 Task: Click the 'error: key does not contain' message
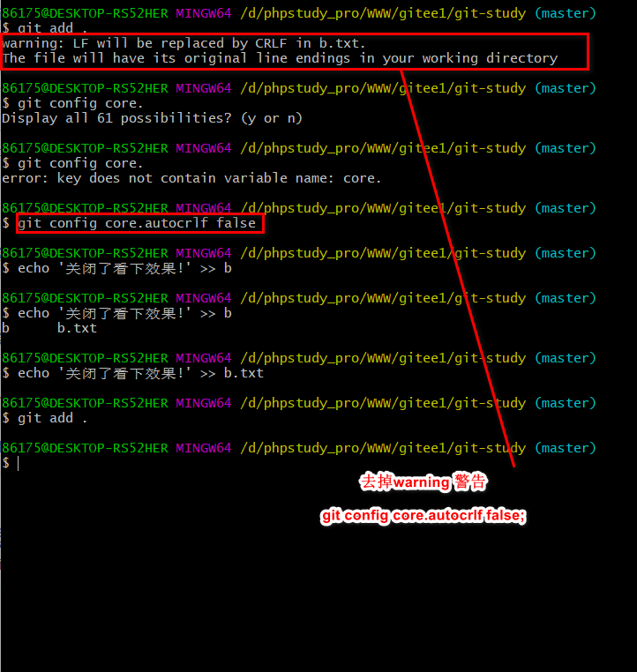coord(191,178)
